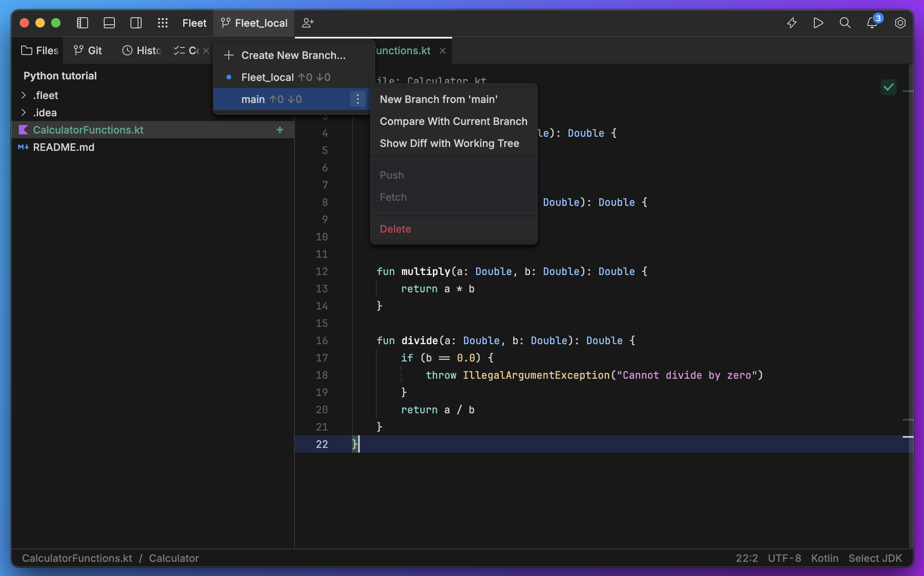Expand the .idea folder
Viewport: 924px width, 576px height.
pyautogui.click(x=24, y=113)
